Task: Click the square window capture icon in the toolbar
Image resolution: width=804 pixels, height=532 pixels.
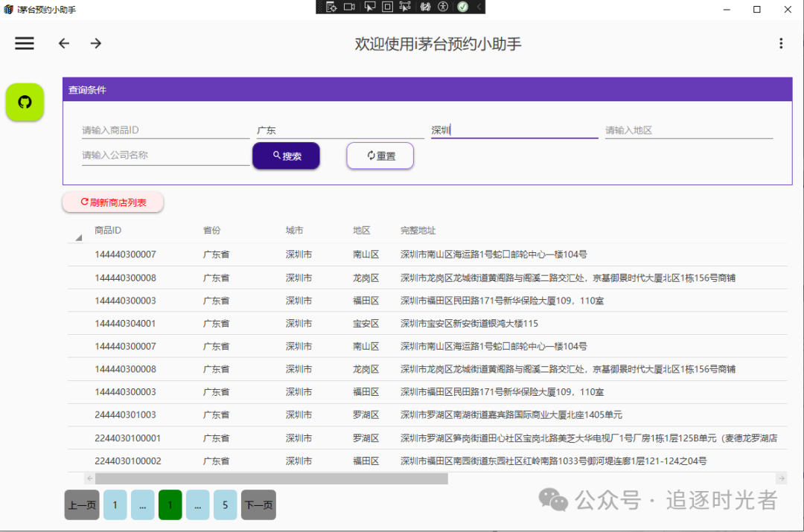Action: click(388, 7)
